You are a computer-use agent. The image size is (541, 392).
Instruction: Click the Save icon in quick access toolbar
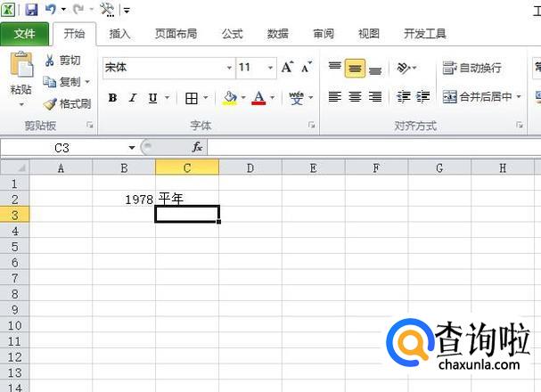[x=31, y=9]
